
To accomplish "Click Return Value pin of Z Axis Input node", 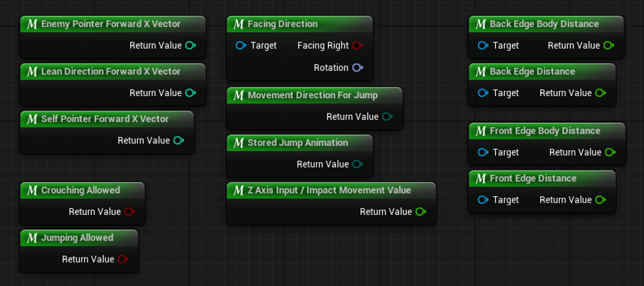I will pyautogui.click(x=421, y=212).
